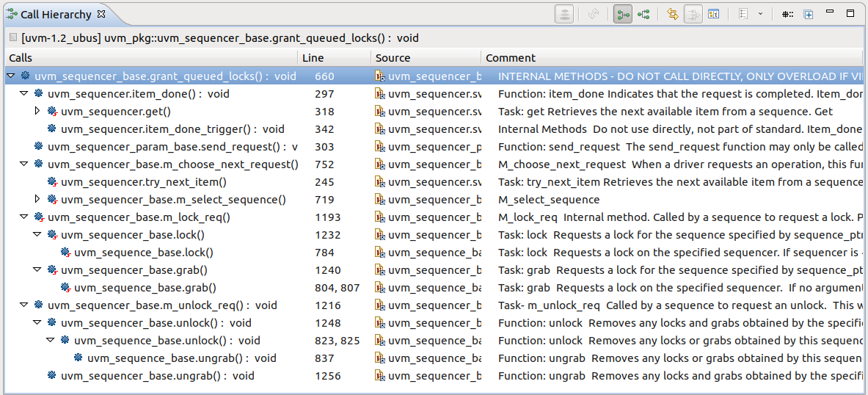The width and height of the screenshot is (868, 395).
Task: Click the pin hash-dots toolbar icon
Action: [x=787, y=14]
